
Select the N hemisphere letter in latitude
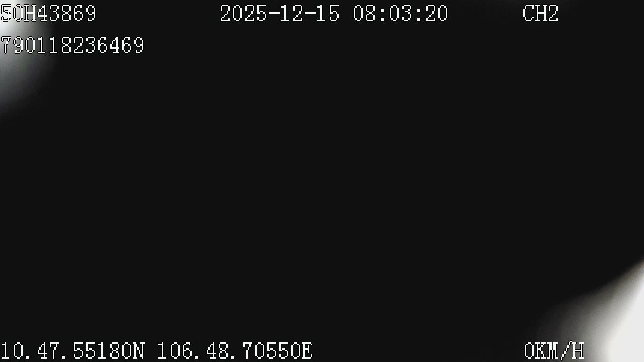click(x=139, y=351)
